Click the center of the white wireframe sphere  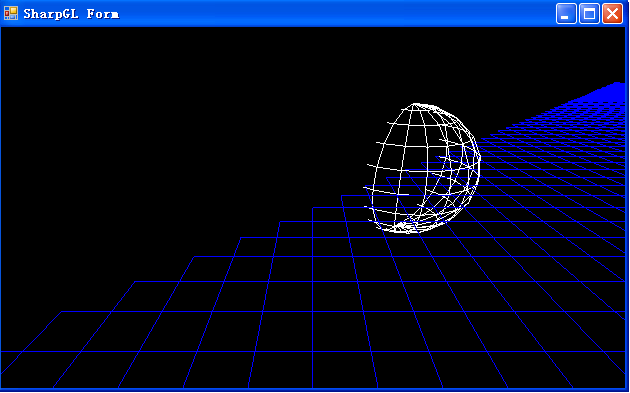[x=423, y=168]
